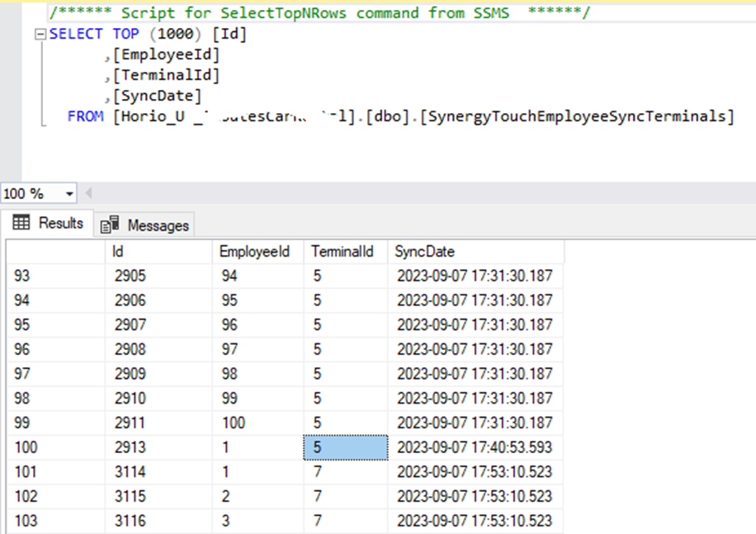This screenshot has width=756, height=534.
Task: Click Id cell 2908
Action: click(158, 350)
